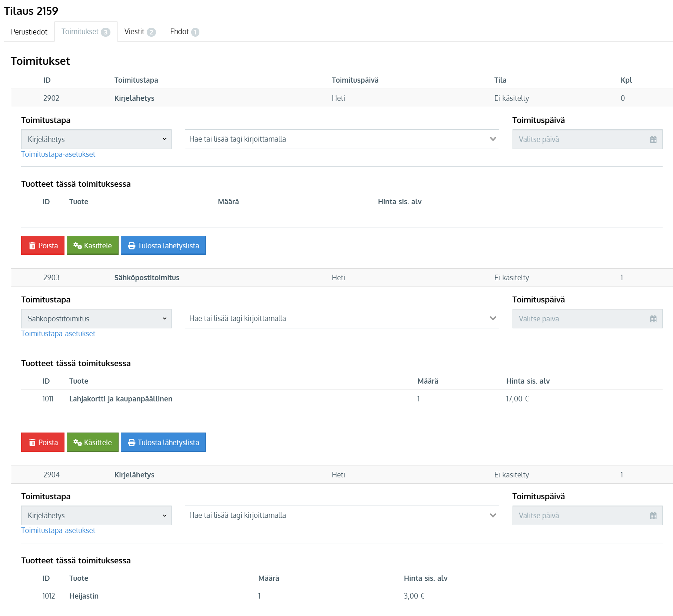Image resolution: width=673 pixels, height=616 pixels.
Task: Delete delivery 2902 with the Poista button
Action: [x=43, y=245]
